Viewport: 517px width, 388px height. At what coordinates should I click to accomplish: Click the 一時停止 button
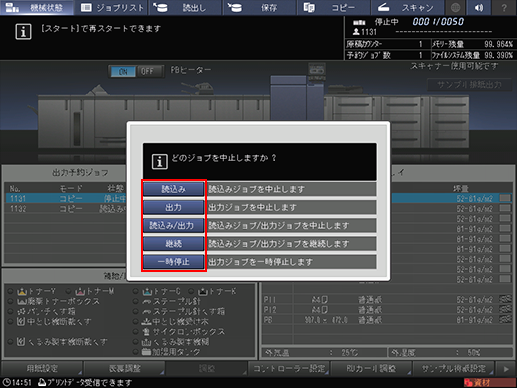173,262
